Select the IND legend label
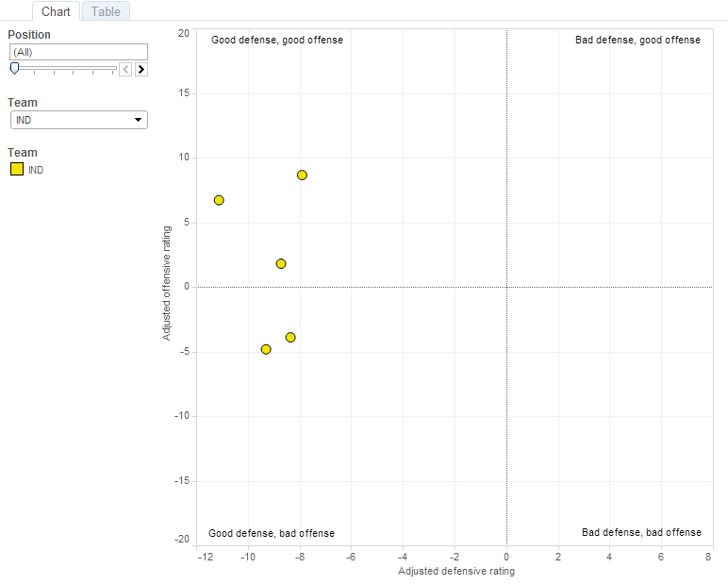Viewport: 728px width, 584px height. tap(36, 170)
